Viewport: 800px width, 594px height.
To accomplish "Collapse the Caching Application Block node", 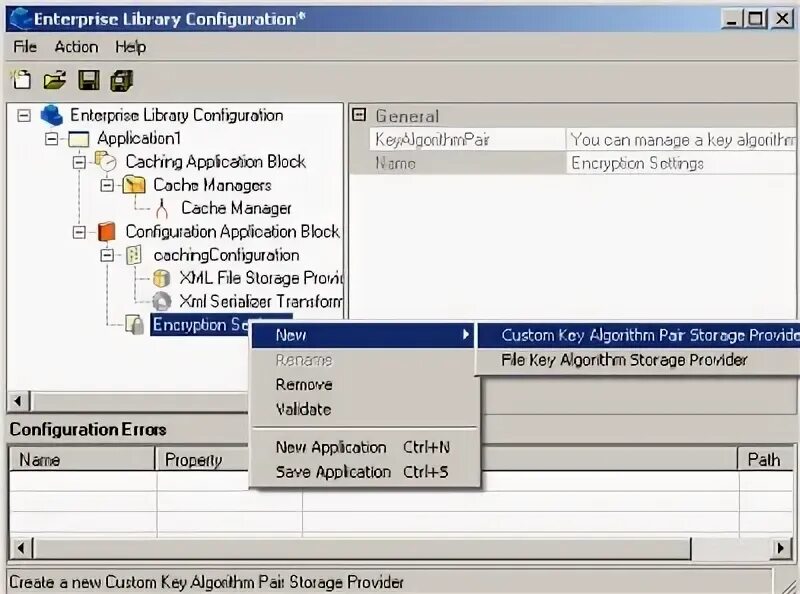I will tap(79, 162).
